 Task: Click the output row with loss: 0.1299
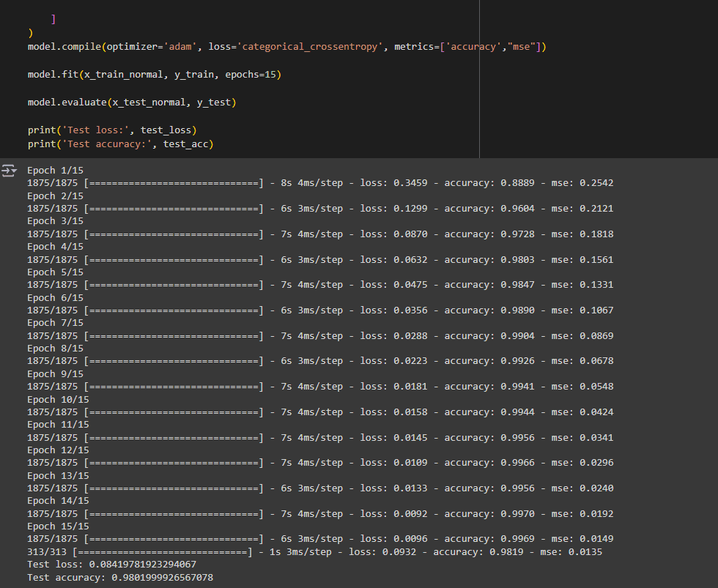(320, 209)
